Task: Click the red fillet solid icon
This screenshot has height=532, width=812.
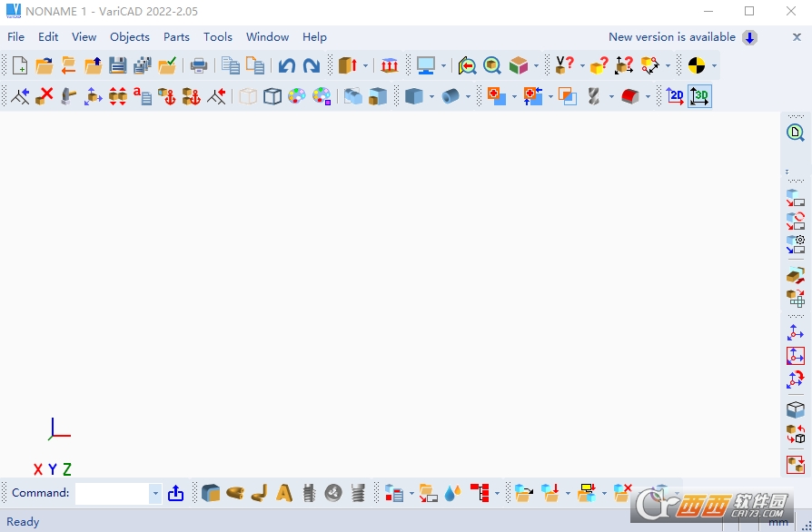Action: click(629, 96)
